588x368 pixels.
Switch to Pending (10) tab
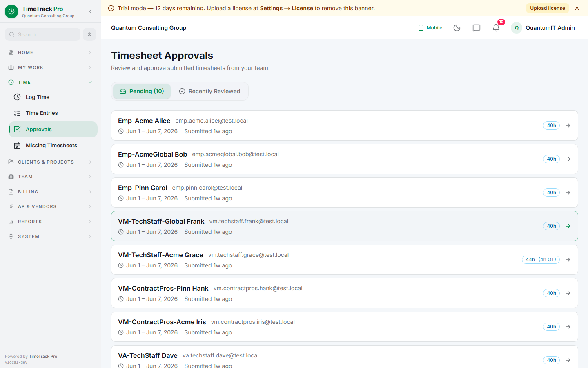(142, 91)
